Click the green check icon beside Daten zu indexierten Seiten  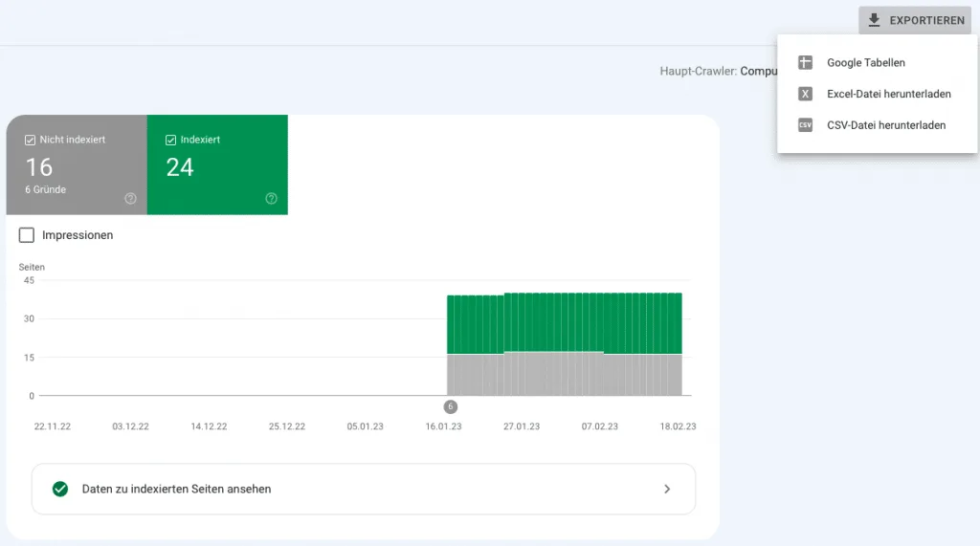coord(60,490)
